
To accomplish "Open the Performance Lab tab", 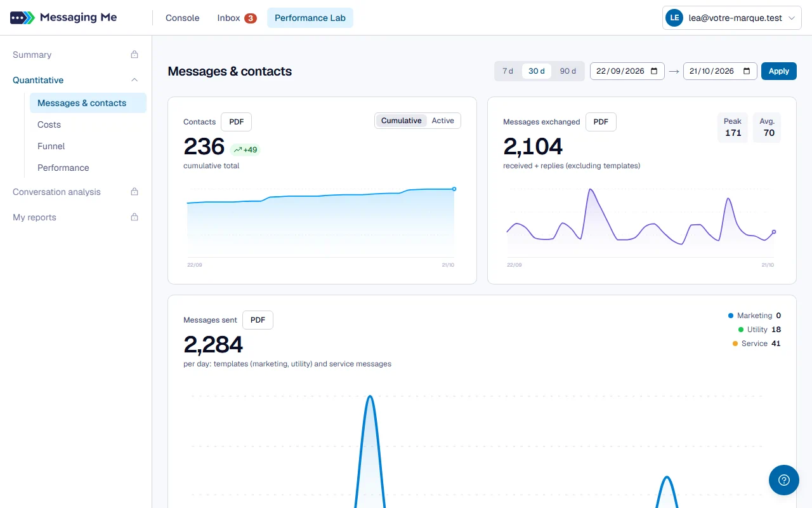I will [310, 18].
